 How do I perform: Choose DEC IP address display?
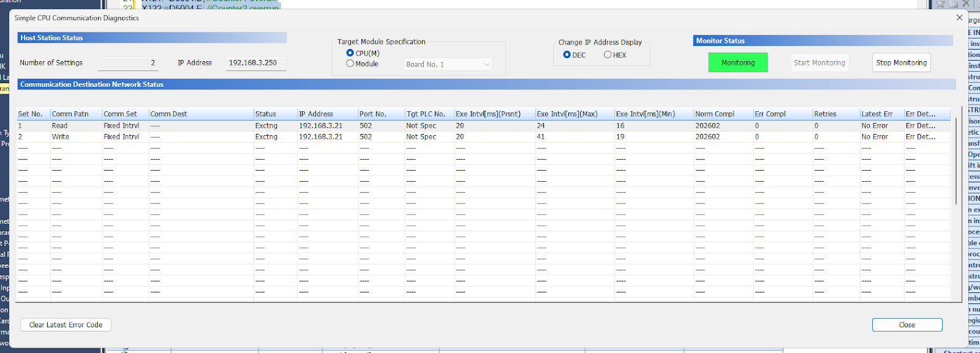(x=567, y=55)
